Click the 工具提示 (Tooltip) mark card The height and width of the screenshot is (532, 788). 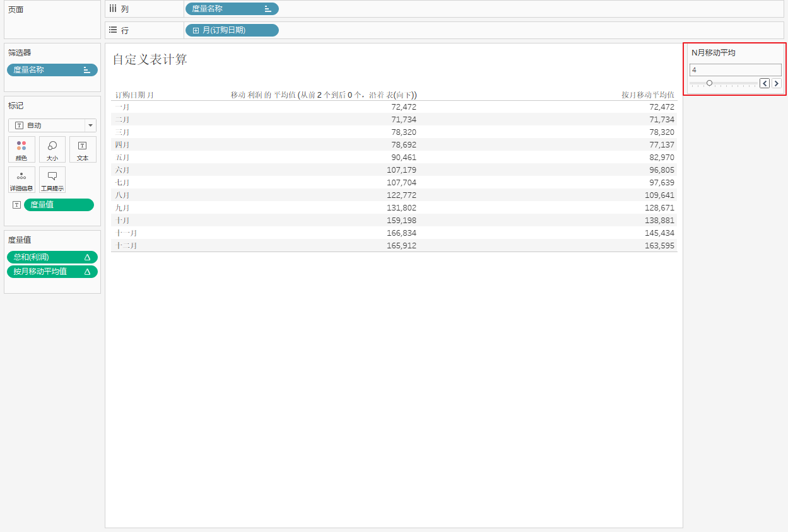click(x=52, y=180)
